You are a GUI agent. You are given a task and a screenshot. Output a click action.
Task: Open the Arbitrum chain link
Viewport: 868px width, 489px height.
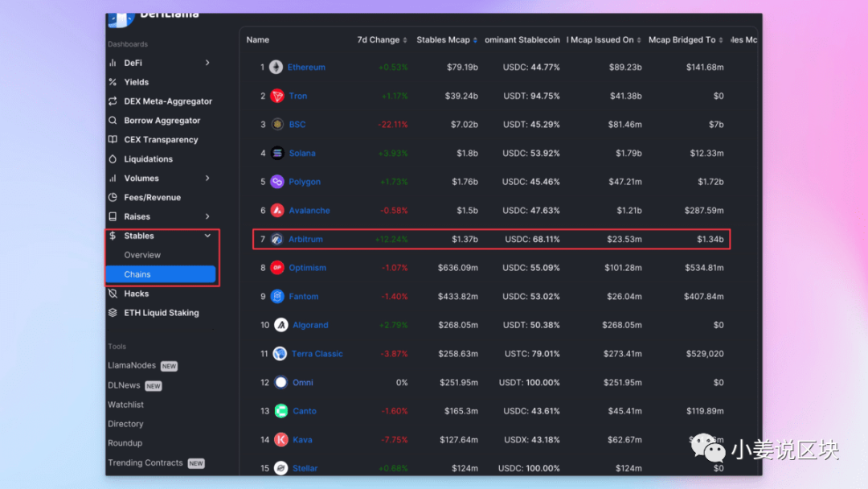[x=305, y=239]
